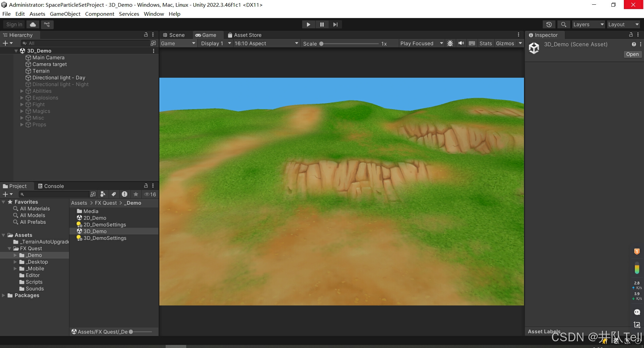Screen dimensions: 644x348
Task: Open Hierarchy panel three-dot menu
Action: (x=153, y=34)
